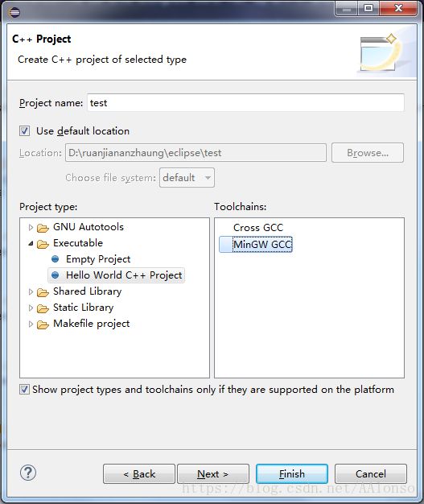
Task: Uncheck the Use default location checkbox
Action: pos(24,130)
